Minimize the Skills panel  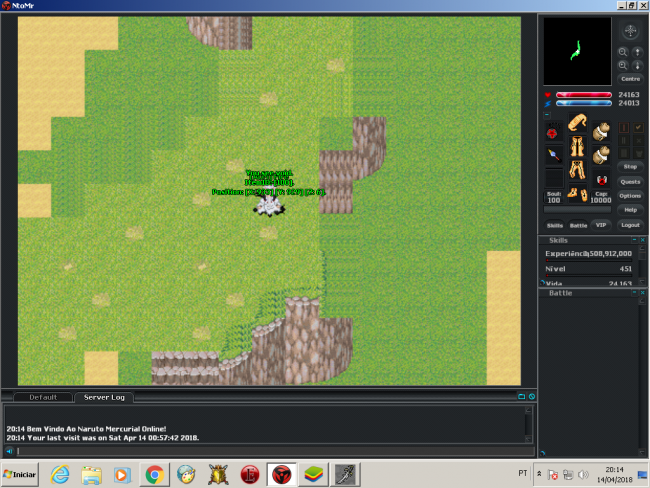coord(634,240)
